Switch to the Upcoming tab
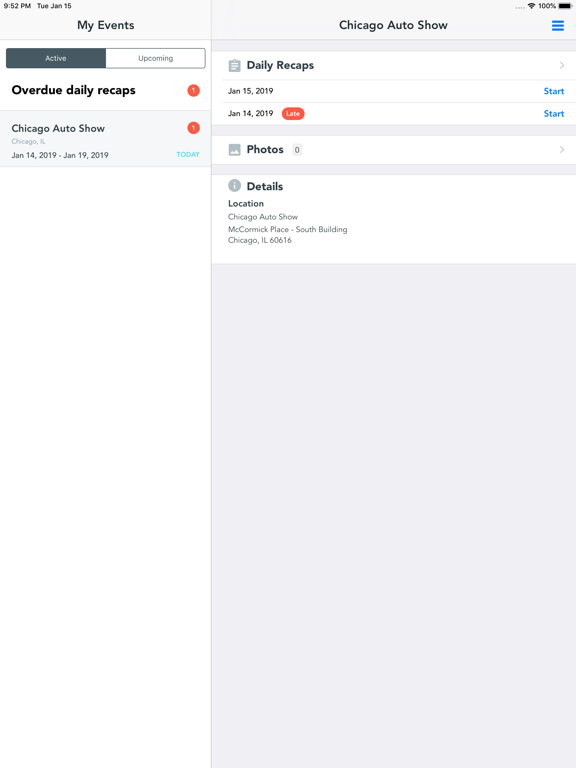Viewport: 576px width, 768px height. coord(155,58)
